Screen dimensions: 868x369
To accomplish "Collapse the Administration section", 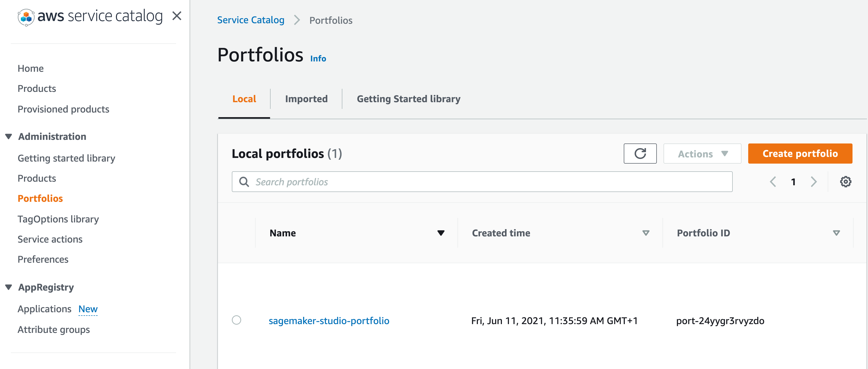I will coord(9,136).
